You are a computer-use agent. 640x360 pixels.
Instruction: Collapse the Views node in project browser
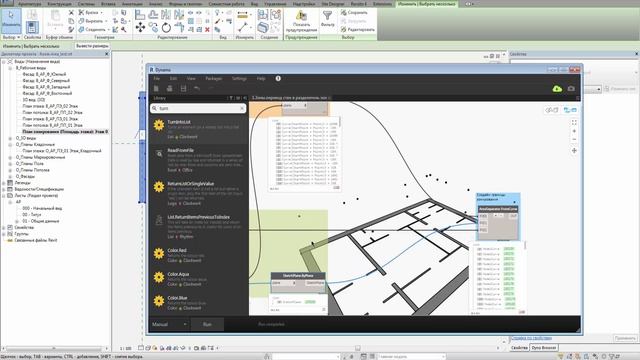pyautogui.click(x=4, y=62)
